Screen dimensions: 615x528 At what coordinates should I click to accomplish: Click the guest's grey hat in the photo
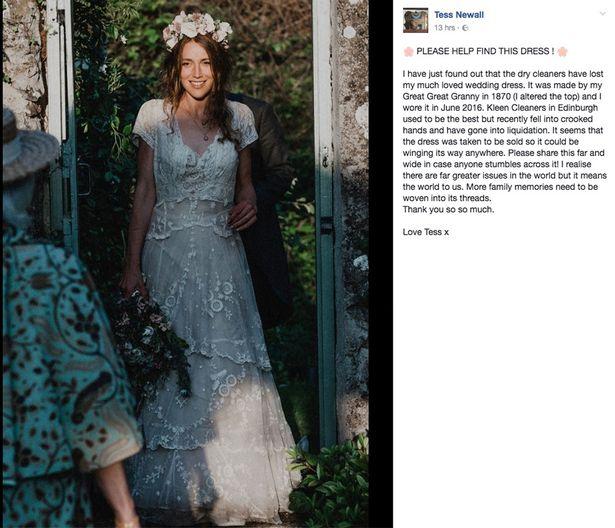[x=27, y=147]
